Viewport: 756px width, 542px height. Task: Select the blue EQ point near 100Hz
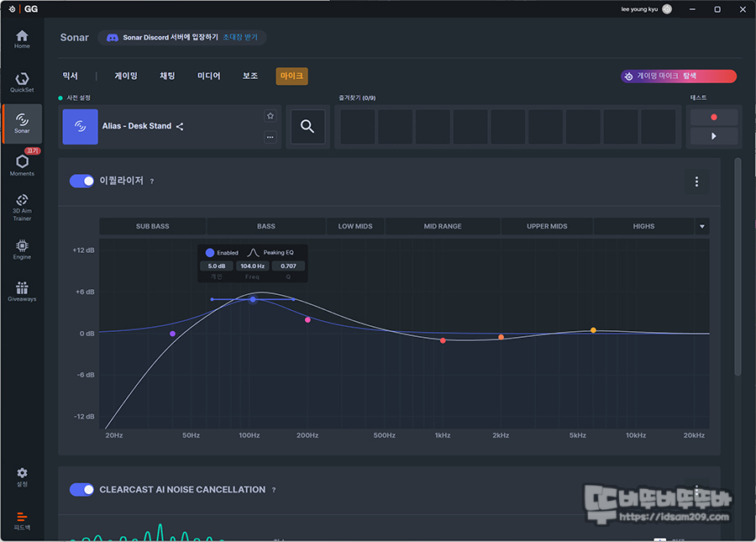click(x=253, y=299)
